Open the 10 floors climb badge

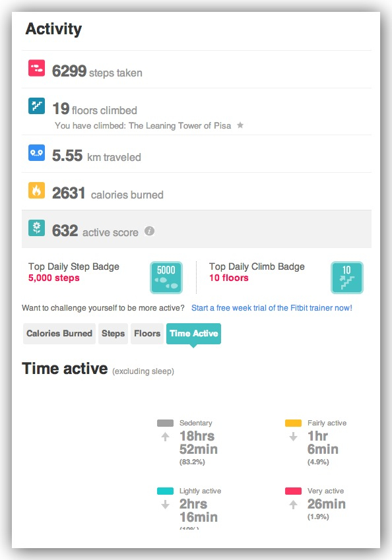tap(347, 278)
